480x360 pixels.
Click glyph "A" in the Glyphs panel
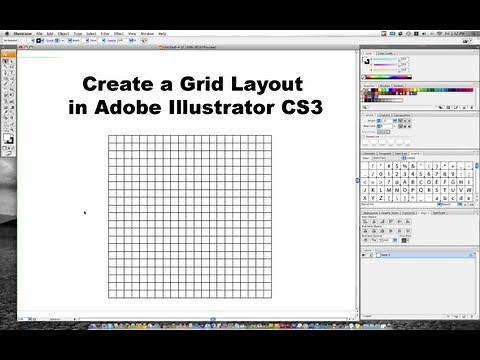pos(405,182)
